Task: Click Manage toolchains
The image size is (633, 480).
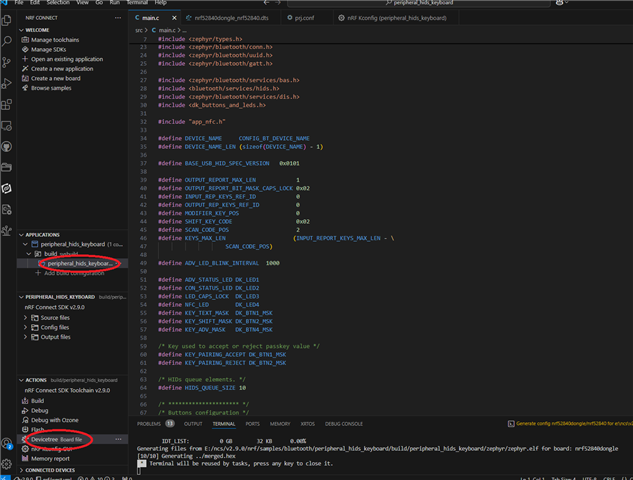Action: pos(55,40)
